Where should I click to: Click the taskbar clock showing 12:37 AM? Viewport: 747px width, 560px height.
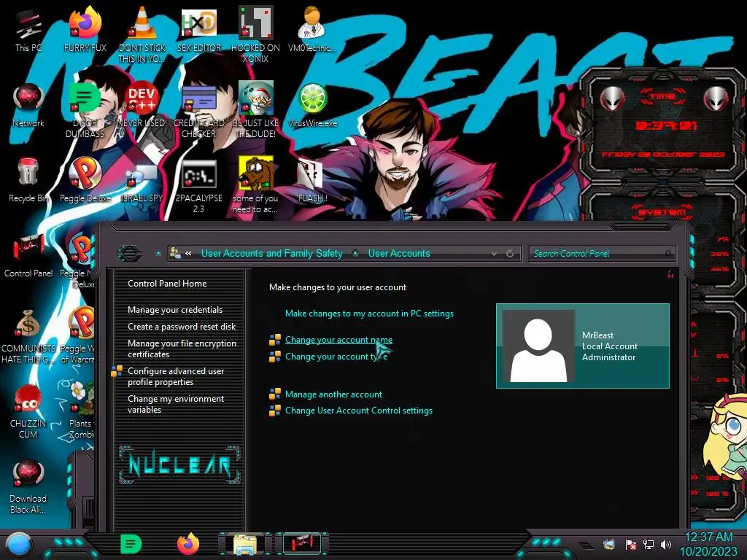click(x=708, y=544)
